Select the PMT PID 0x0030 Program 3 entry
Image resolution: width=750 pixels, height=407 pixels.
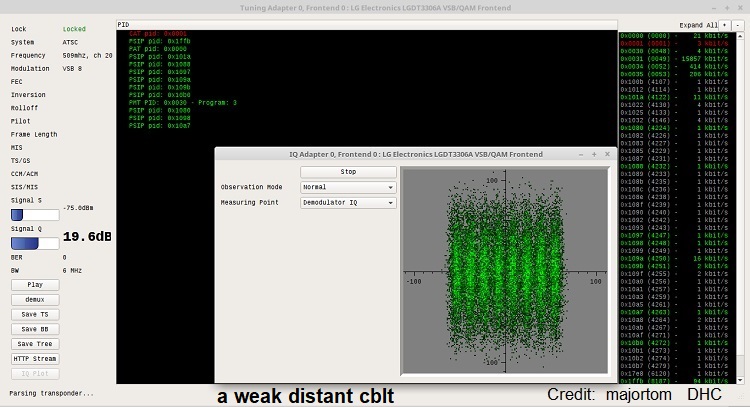tap(183, 102)
